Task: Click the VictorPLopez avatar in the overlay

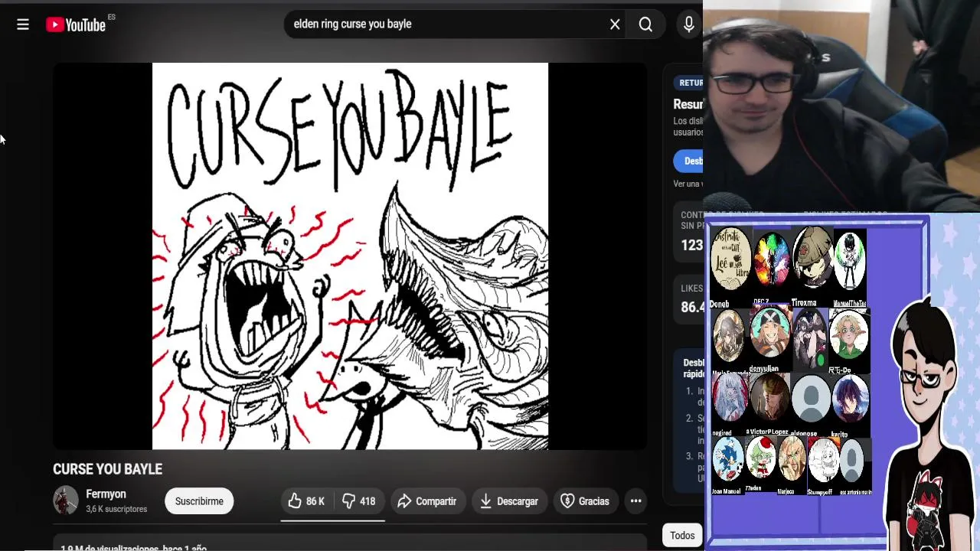Action: 769,398
